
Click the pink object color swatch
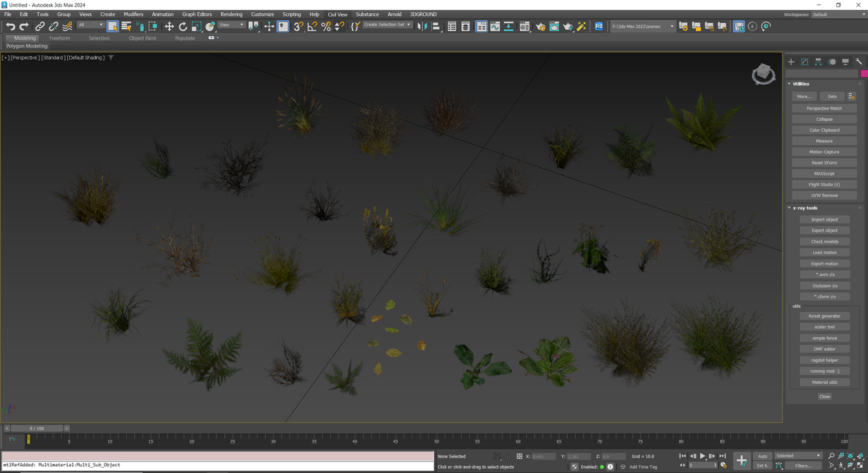863,73
